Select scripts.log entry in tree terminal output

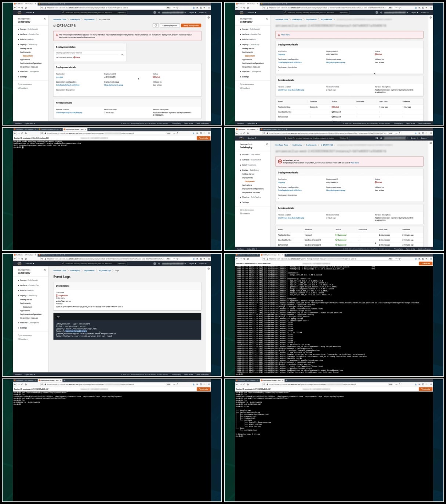(x=250, y=430)
